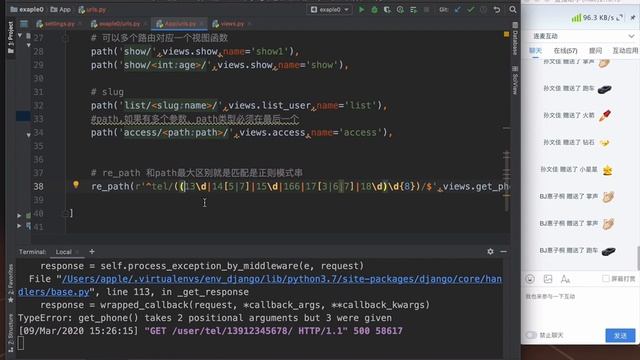The image size is (640, 360).
Task: Click the profiler run icon in toolbar
Action: [x=400, y=9]
